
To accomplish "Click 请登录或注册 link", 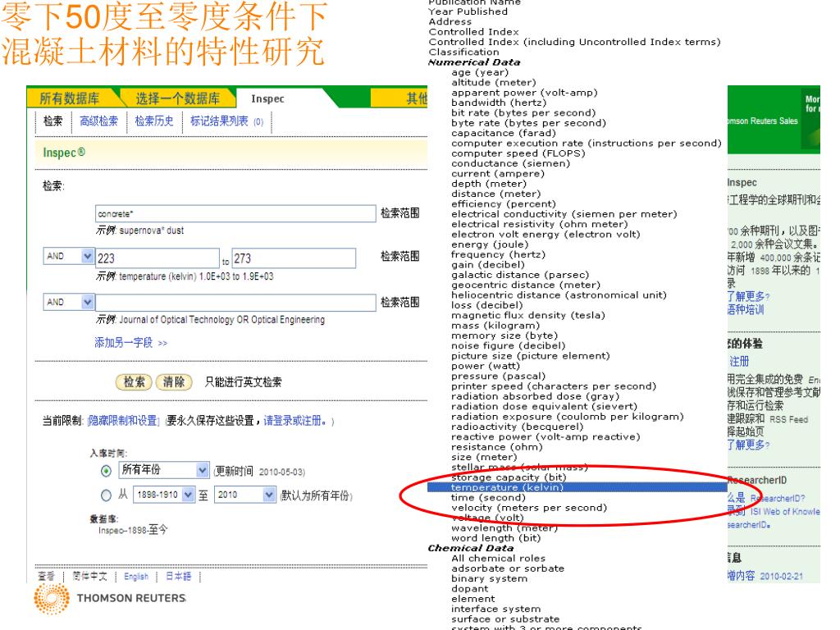I will (x=294, y=421).
